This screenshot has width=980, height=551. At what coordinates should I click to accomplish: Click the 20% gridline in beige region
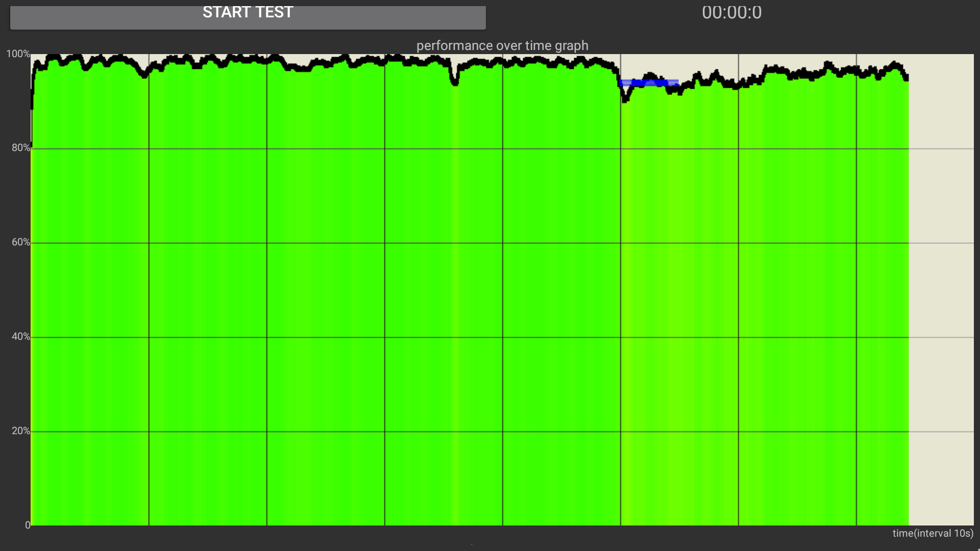[941, 432]
